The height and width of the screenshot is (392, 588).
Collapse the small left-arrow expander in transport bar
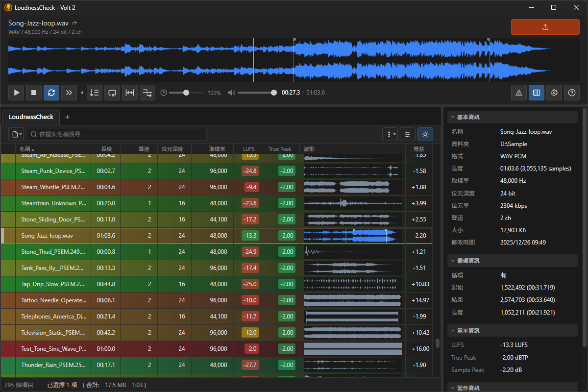[82, 92]
